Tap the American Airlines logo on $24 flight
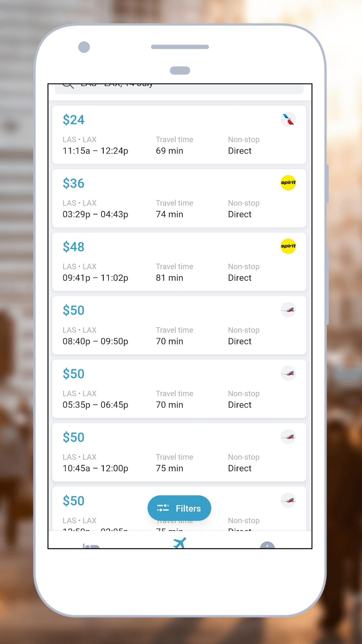This screenshot has width=362, height=644. 288,119
